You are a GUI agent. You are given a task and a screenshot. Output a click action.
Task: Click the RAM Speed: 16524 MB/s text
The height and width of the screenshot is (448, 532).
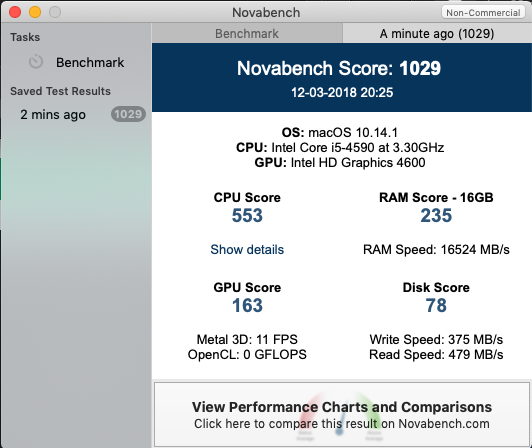436,249
